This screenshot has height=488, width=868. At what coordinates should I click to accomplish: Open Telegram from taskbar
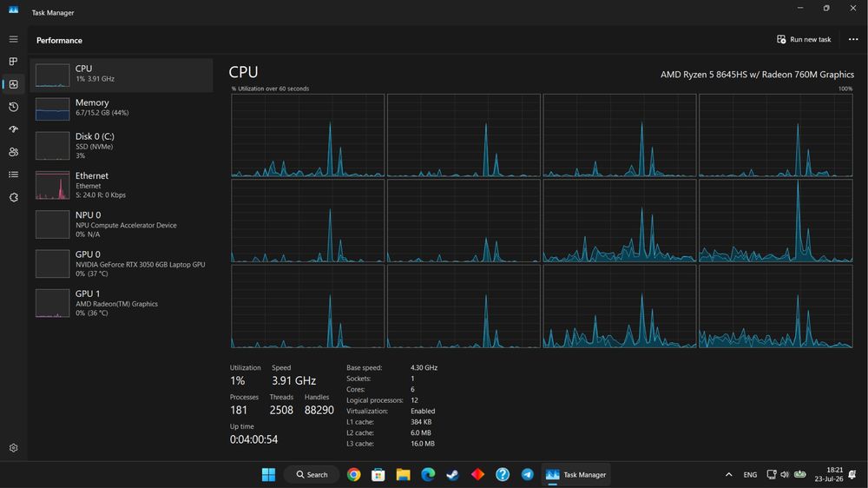[527, 475]
